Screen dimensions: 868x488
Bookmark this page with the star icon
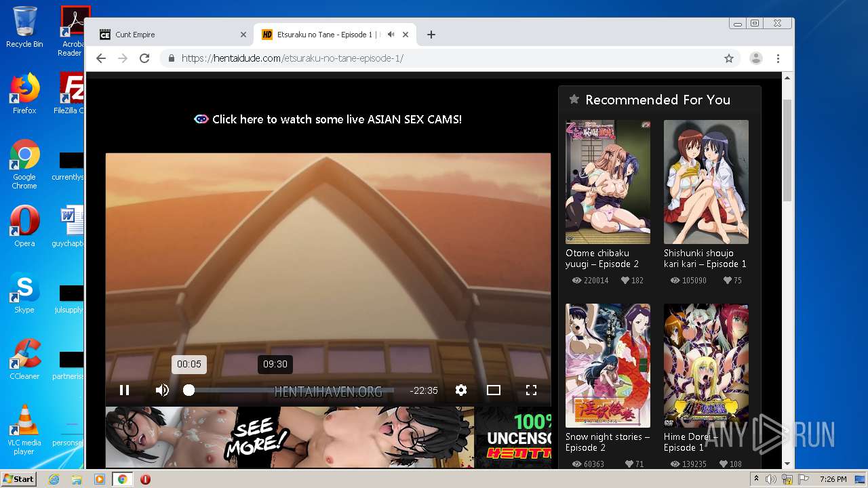[729, 58]
